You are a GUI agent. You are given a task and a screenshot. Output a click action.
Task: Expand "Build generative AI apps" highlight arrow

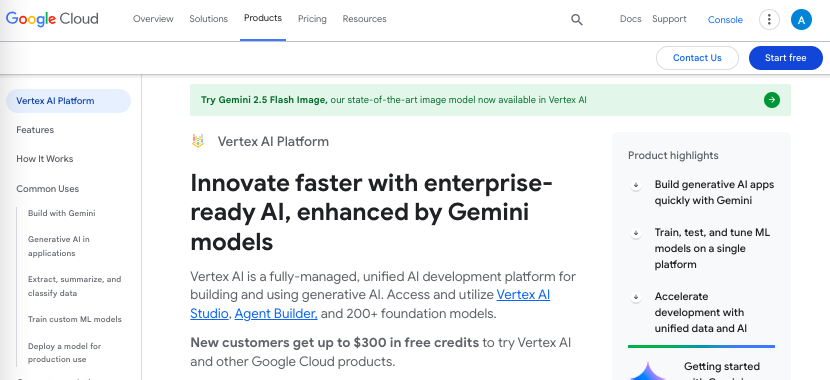pos(636,185)
